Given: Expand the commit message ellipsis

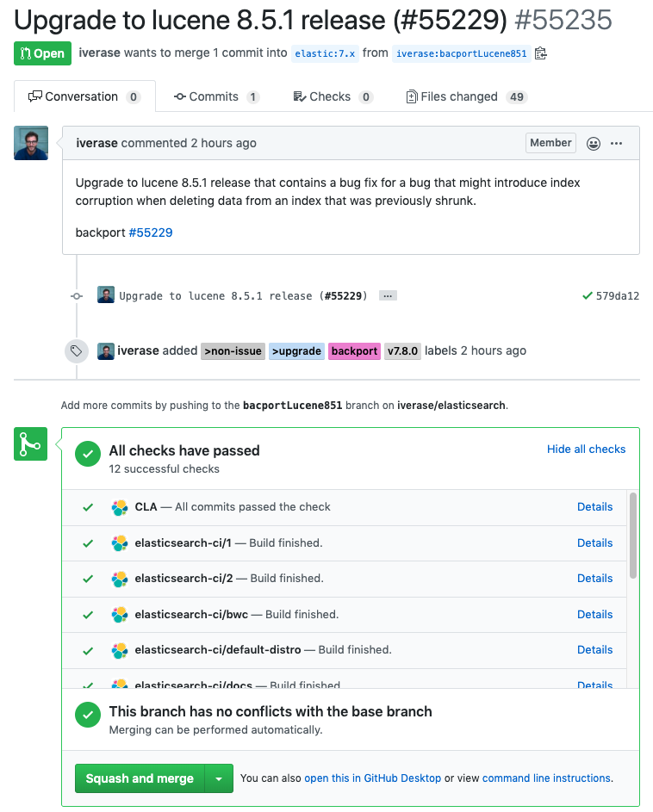Looking at the screenshot, I should click(387, 294).
